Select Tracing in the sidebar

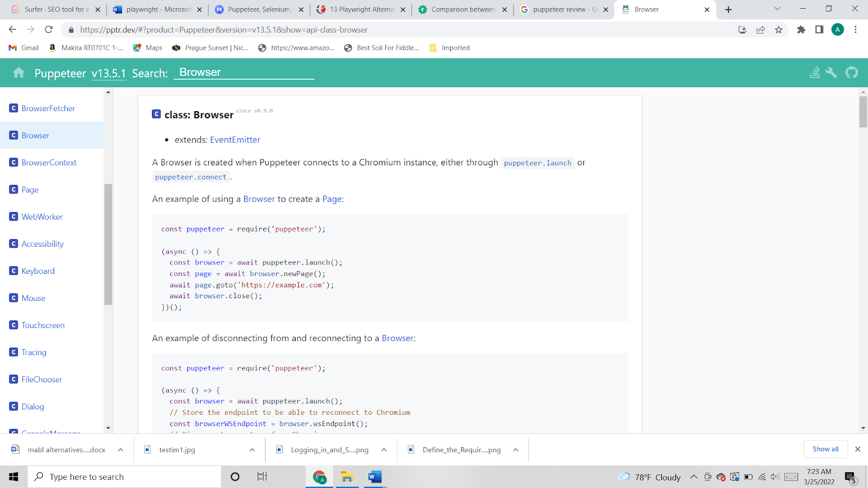click(34, 352)
